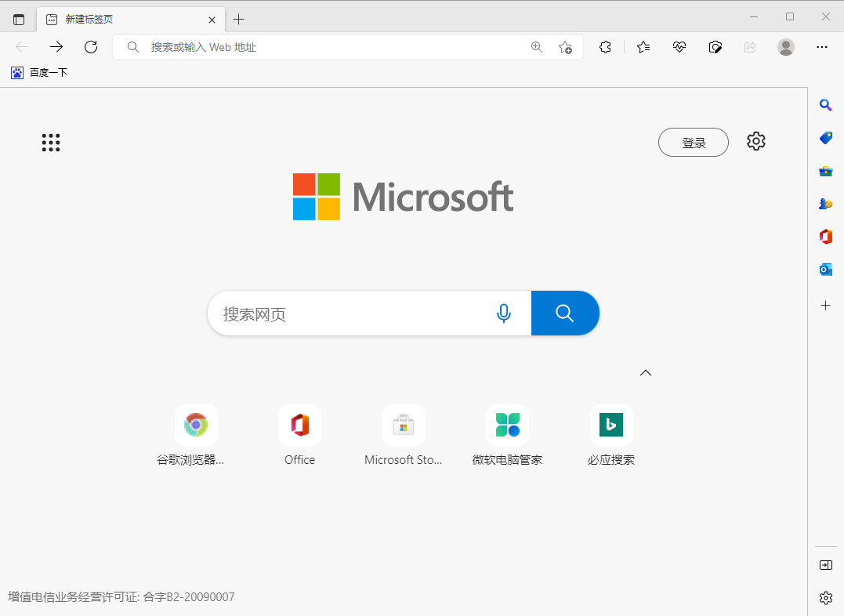
Task: Open the 微软电脑管家 quick link
Action: [508, 435]
